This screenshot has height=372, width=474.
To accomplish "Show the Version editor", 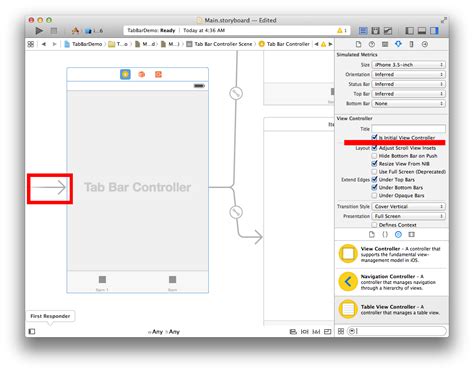I will coord(388,31).
